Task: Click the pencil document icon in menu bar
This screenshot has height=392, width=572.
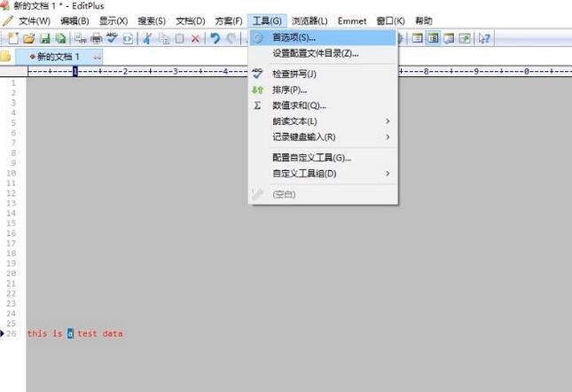Action: tap(7, 20)
